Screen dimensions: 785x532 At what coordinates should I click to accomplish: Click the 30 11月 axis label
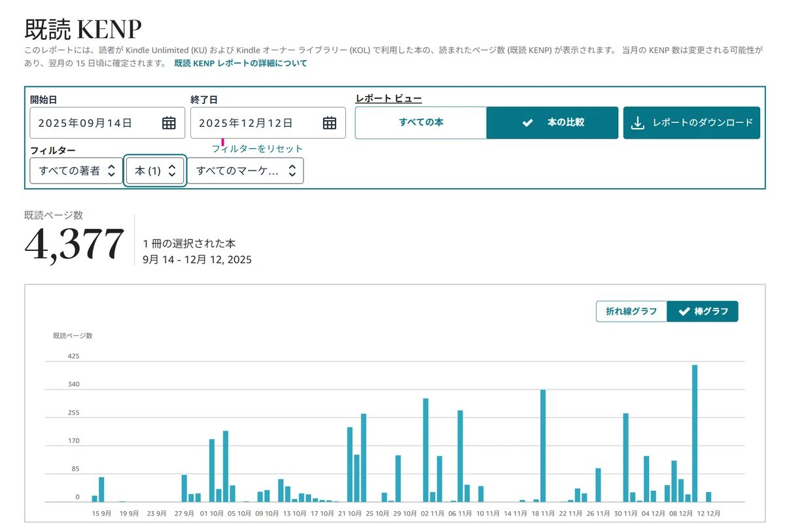(625, 514)
